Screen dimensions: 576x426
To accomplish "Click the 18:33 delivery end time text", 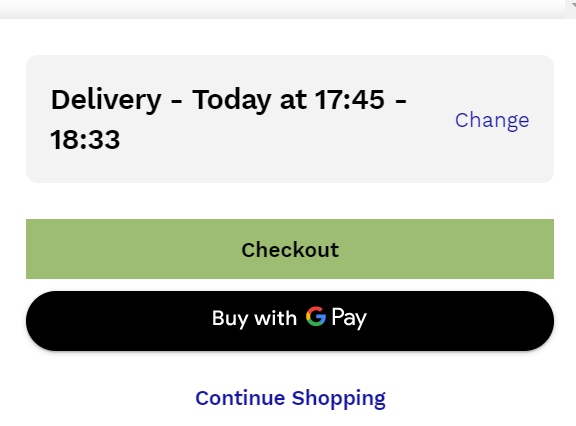I will [x=85, y=140].
